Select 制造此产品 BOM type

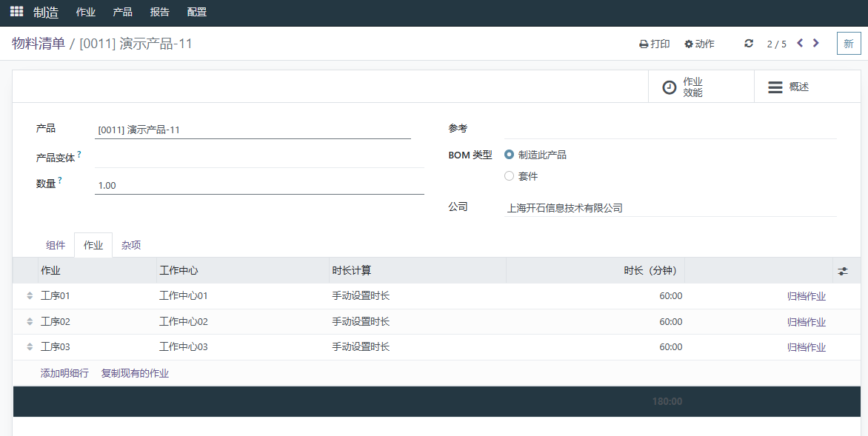(x=510, y=155)
